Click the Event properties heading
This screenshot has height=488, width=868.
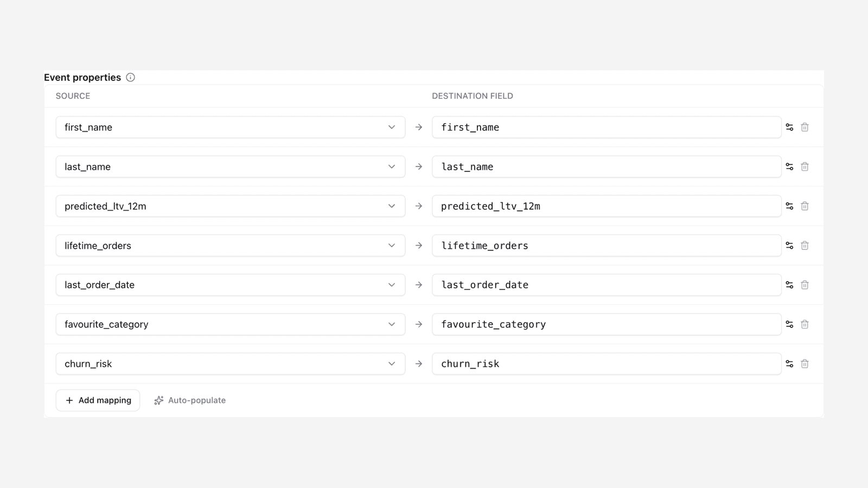[x=82, y=78]
